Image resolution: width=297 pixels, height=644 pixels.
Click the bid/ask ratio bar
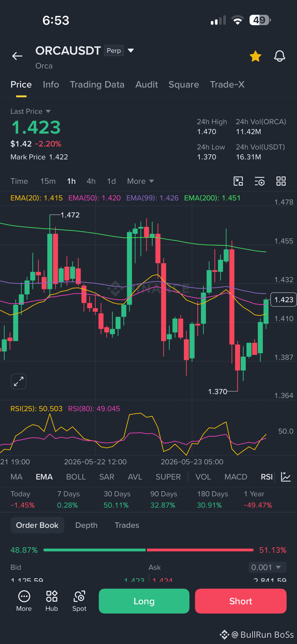(x=148, y=550)
